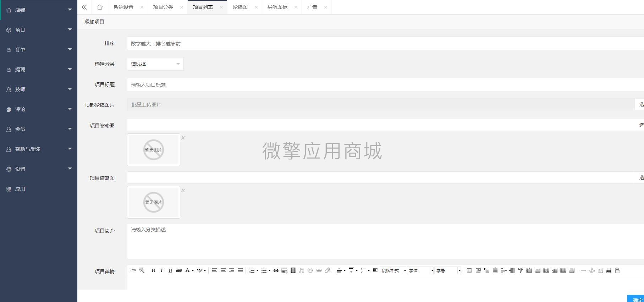Insert music via the note icon

[302, 270]
